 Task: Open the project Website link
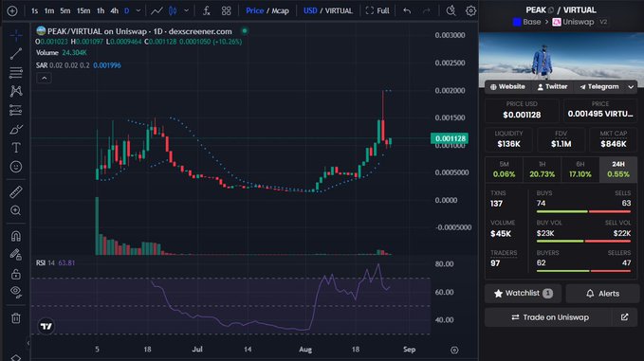[507, 87]
